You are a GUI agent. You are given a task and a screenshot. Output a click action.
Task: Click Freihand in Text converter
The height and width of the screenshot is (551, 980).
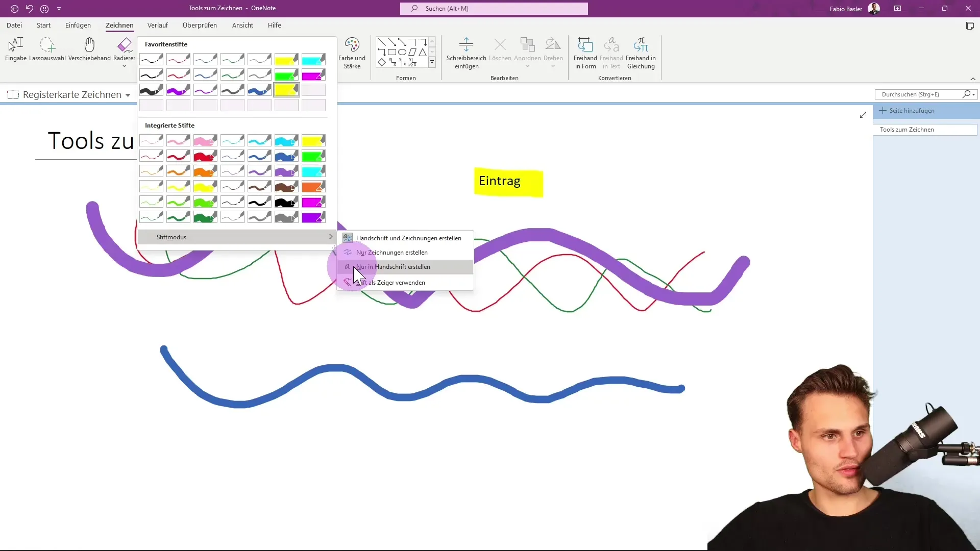611,53
